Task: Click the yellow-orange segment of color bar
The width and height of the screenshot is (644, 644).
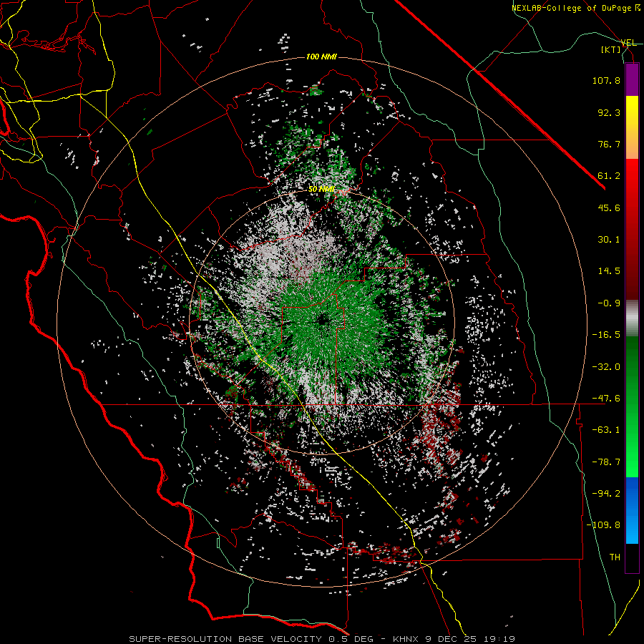Action: pos(632,127)
